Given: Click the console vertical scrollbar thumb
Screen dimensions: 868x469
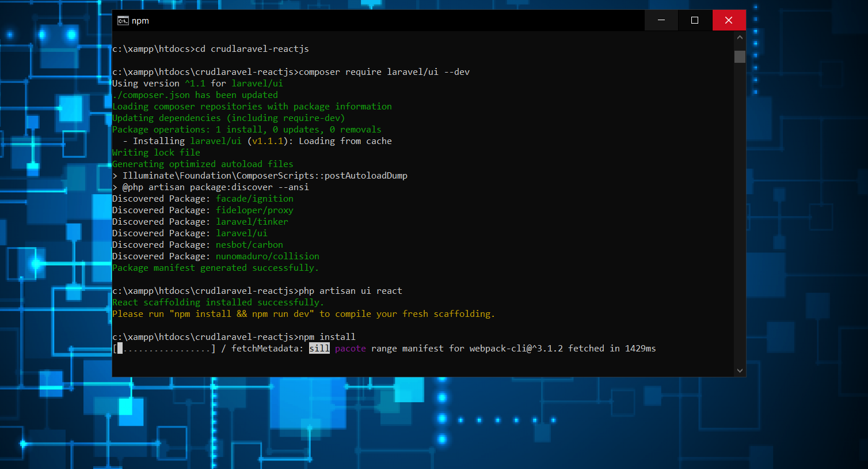Looking at the screenshot, I should tap(740, 56).
